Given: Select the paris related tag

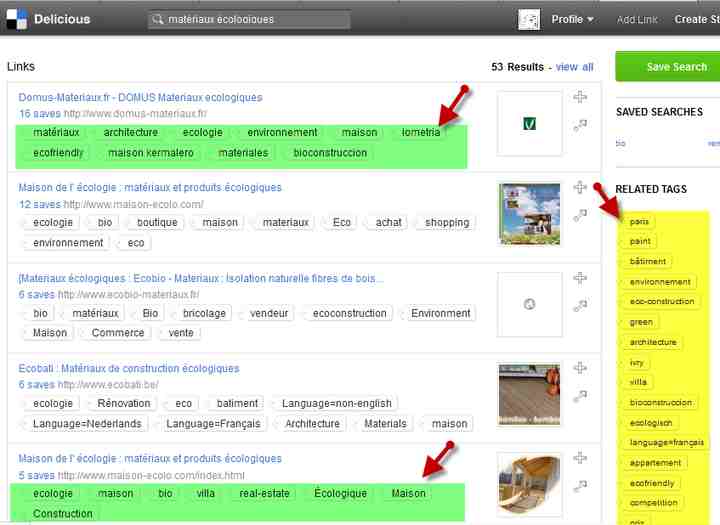Looking at the screenshot, I should point(639,222).
